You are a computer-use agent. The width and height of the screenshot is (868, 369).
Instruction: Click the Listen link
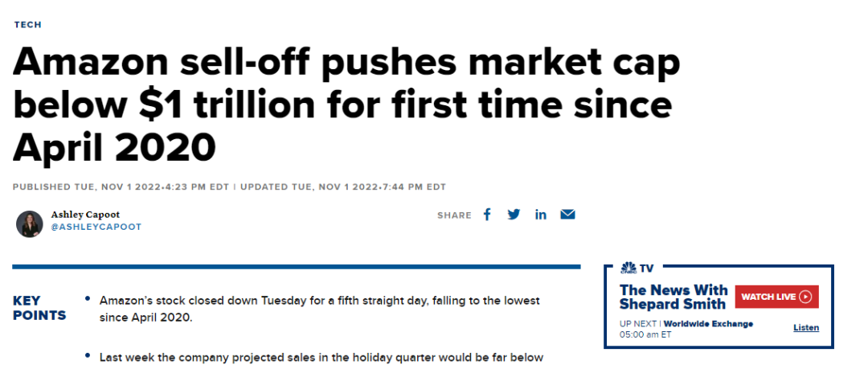tap(806, 328)
